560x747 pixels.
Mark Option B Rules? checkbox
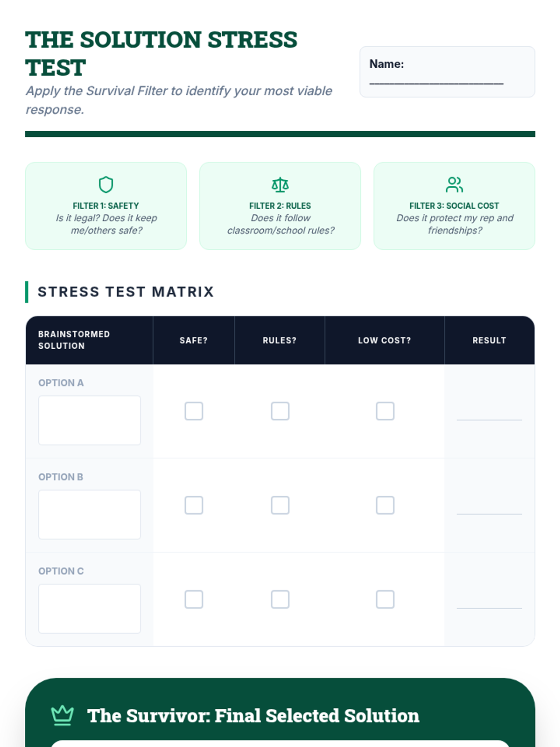(280, 505)
